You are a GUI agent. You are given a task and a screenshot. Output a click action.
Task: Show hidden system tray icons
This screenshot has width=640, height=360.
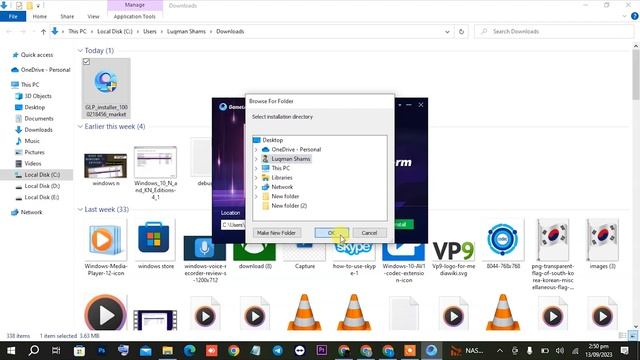[500, 351]
